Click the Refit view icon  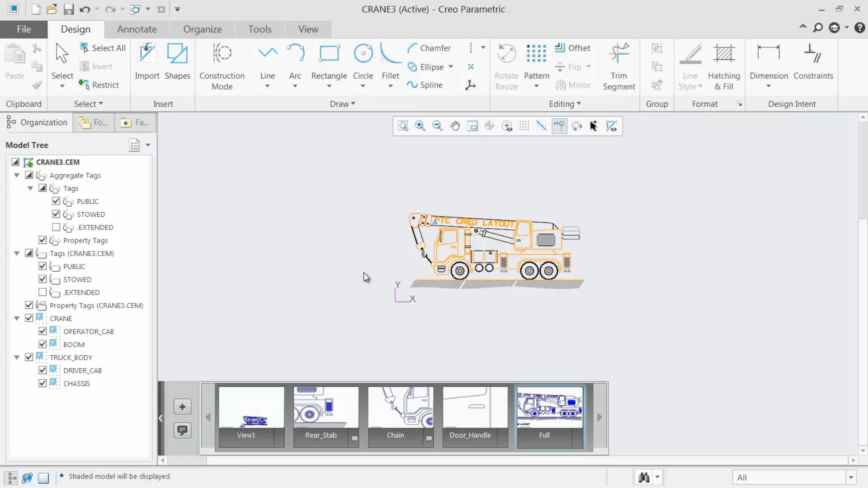click(x=403, y=126)
